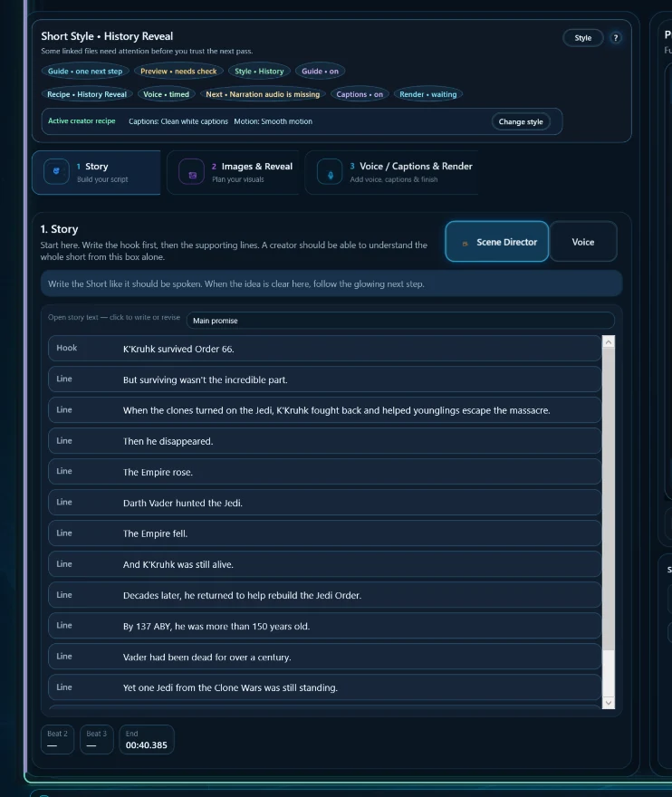Click the Story step icon
Screen dimensions: 672x797
tap(56, 172)
